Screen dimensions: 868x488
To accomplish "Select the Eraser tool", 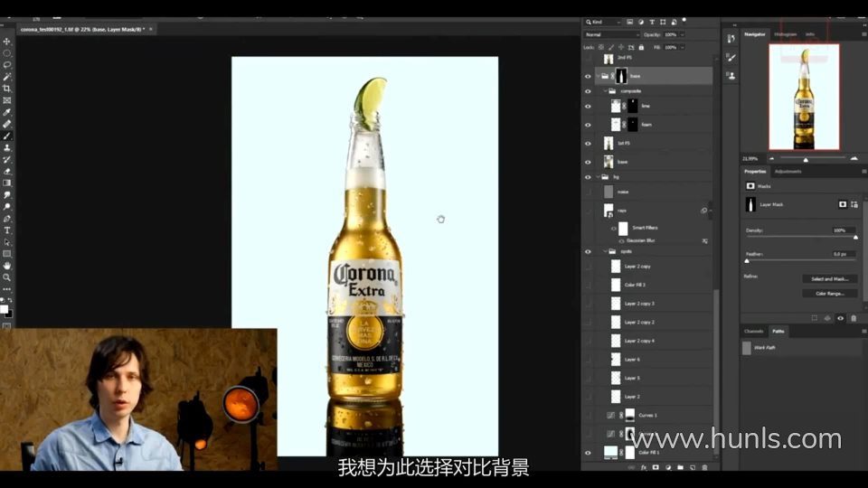I will pyautogui.click(x=6, y=172).
